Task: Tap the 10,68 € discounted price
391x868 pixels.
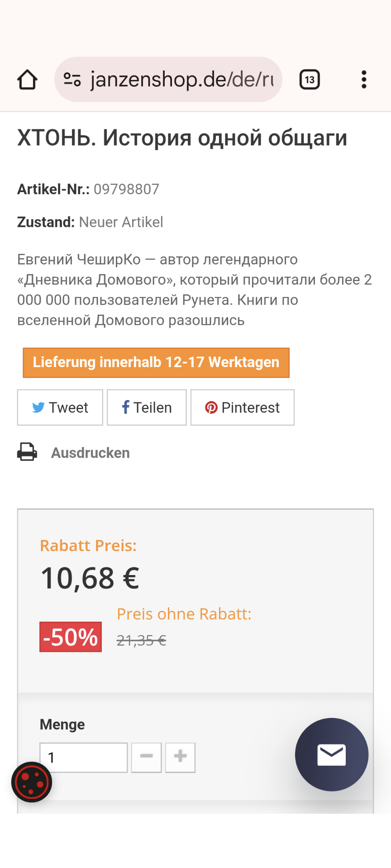Action: tap(91, 578)
